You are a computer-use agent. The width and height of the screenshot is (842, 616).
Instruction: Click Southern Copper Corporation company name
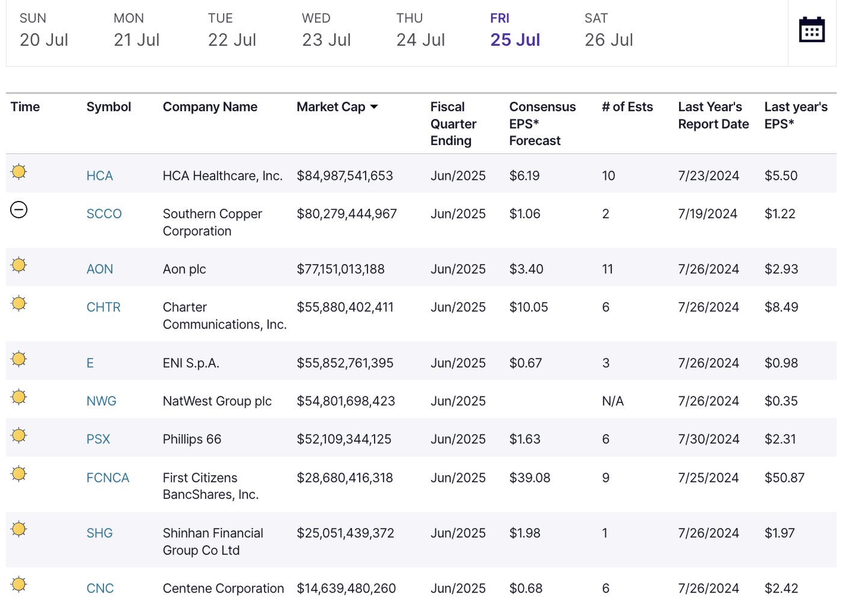coord(212,223)
